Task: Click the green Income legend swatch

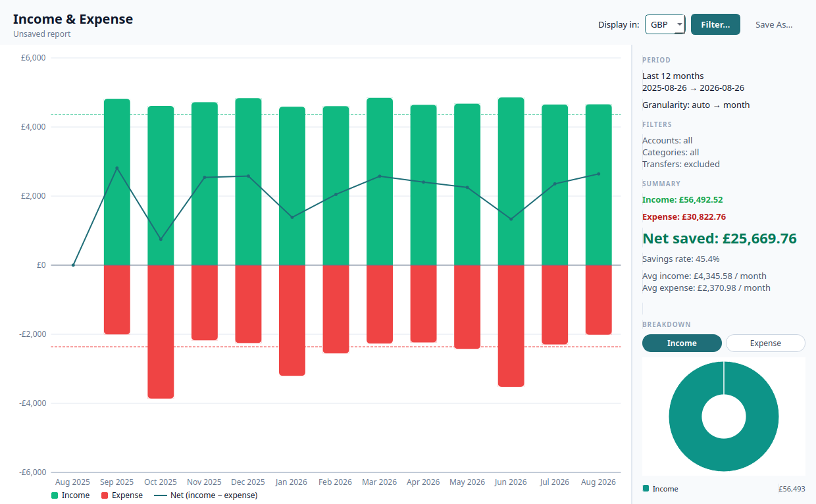Action: pyautogui.click(x=55, y=495)
